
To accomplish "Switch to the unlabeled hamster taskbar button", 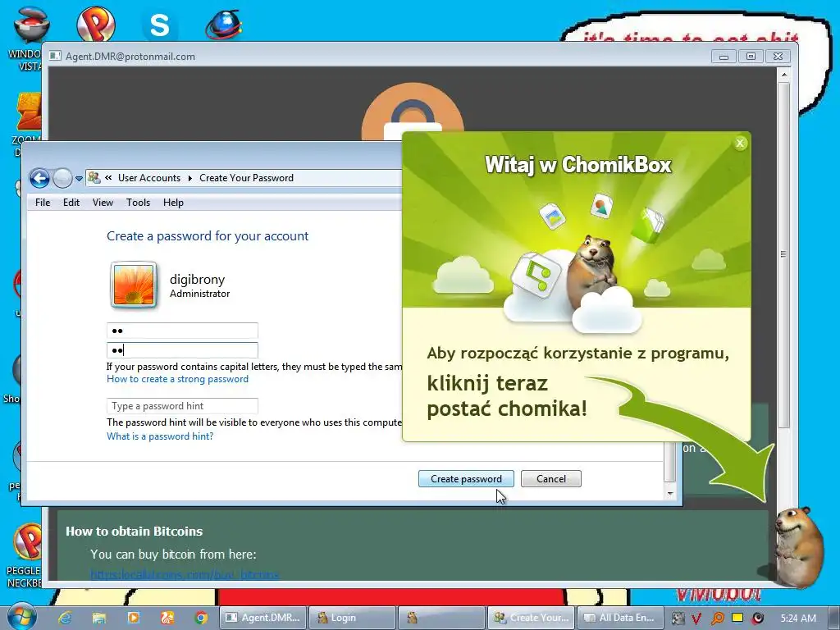I will [441, 618].
